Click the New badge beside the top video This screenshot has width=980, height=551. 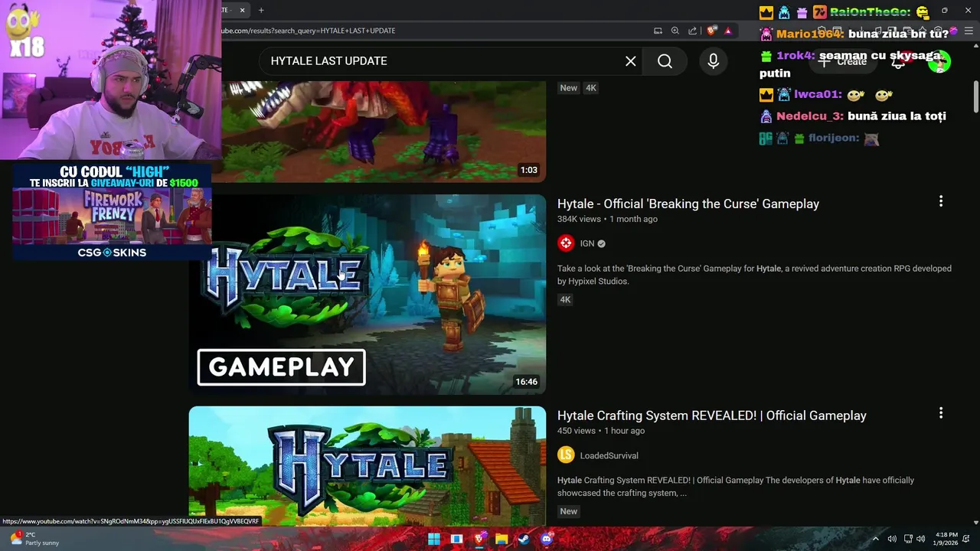coord(568,88)
